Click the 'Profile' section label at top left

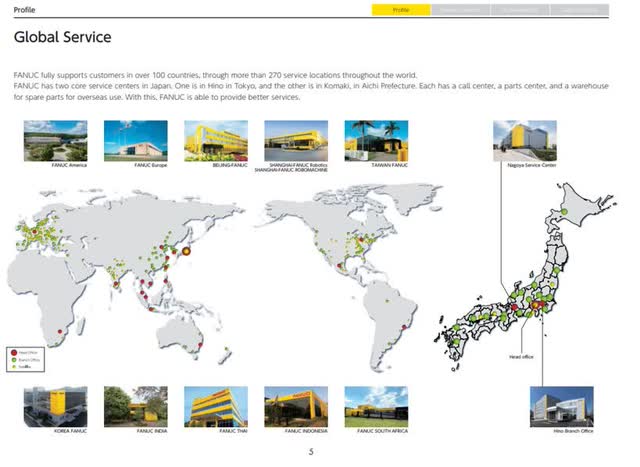coord(24,10)
